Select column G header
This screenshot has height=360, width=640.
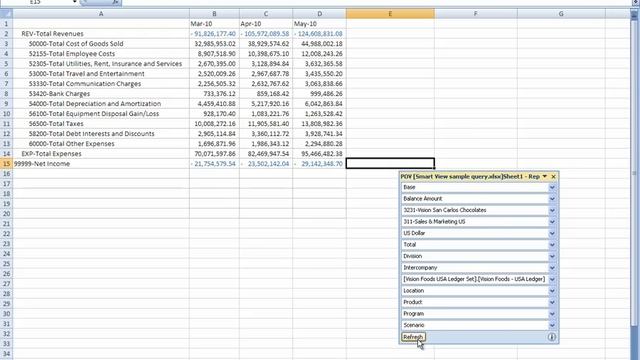[561, 14]
